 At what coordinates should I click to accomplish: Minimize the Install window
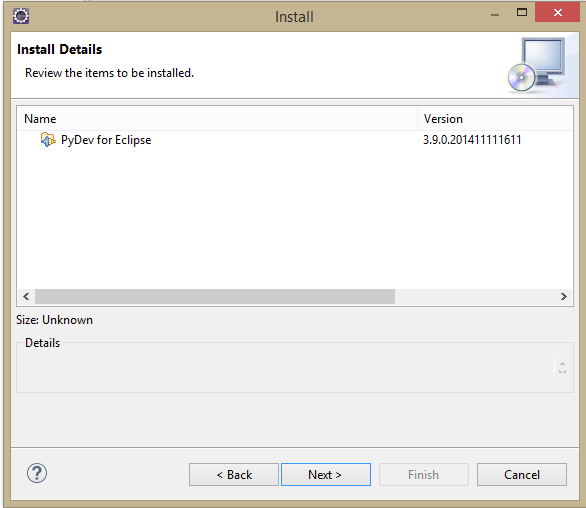click(x=495, y=15)
